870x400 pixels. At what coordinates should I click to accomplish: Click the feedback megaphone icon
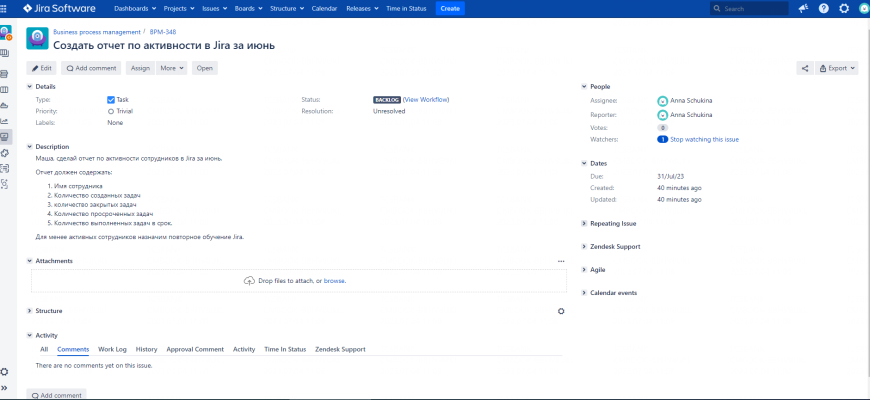coord(803,8)
